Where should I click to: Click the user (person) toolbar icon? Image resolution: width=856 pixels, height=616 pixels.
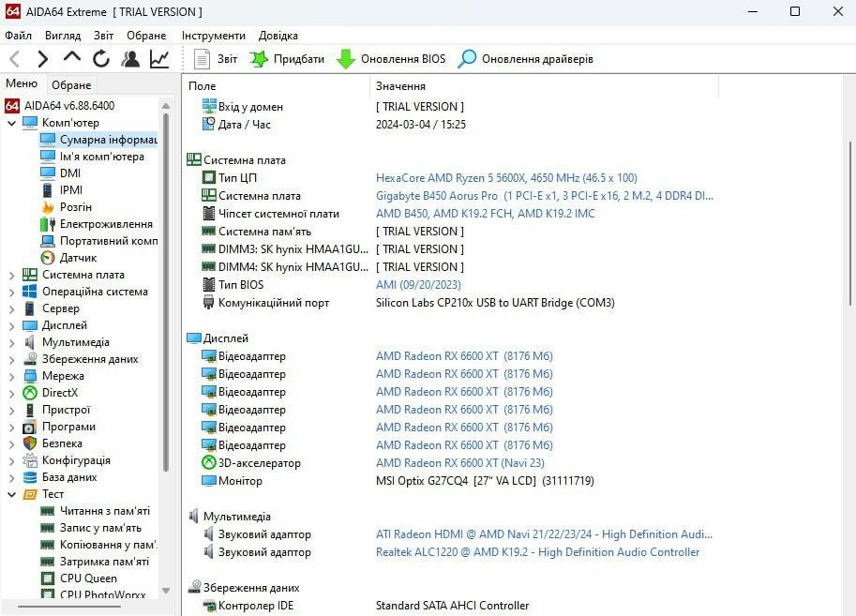(x=130, y=58)
